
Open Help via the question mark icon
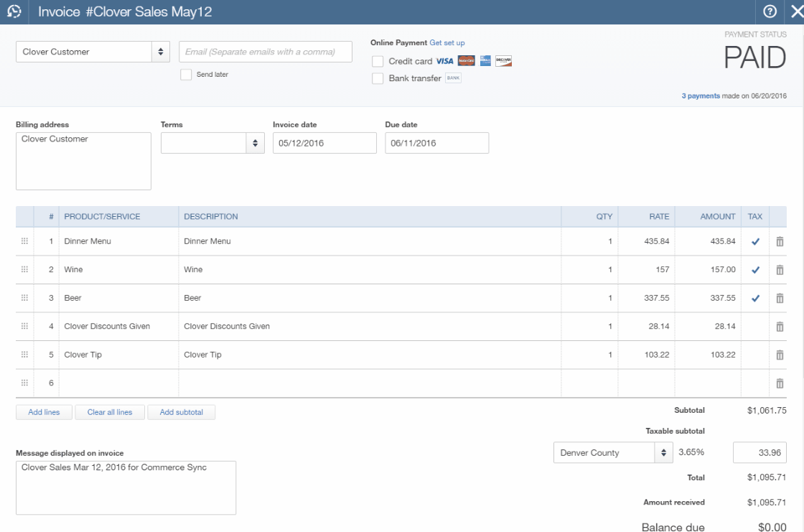(770, 11)
